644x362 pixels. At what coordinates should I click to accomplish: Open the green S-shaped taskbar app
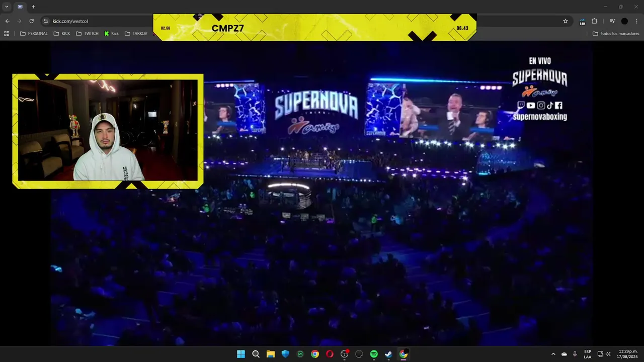tap(300, 354)
